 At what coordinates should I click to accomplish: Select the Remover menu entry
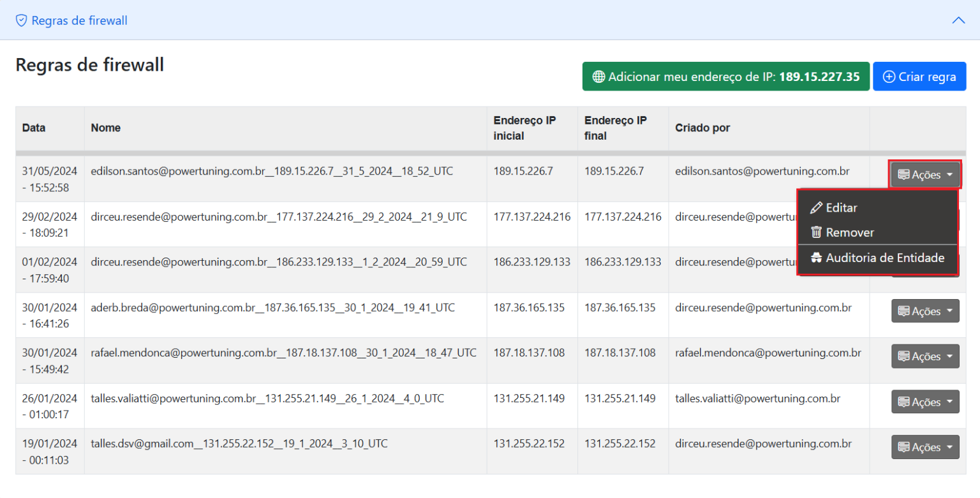[x=850, y=233]
